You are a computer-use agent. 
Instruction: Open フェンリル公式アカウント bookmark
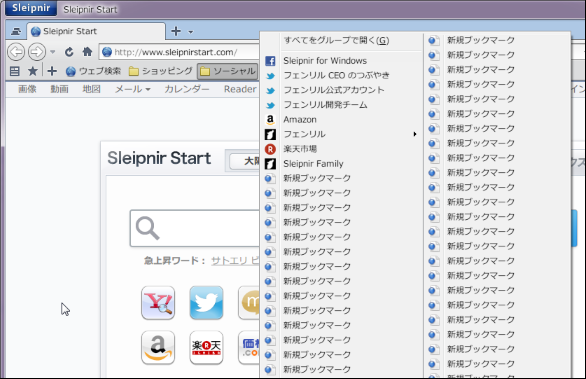pyautogui.click(x=342, y=90)
